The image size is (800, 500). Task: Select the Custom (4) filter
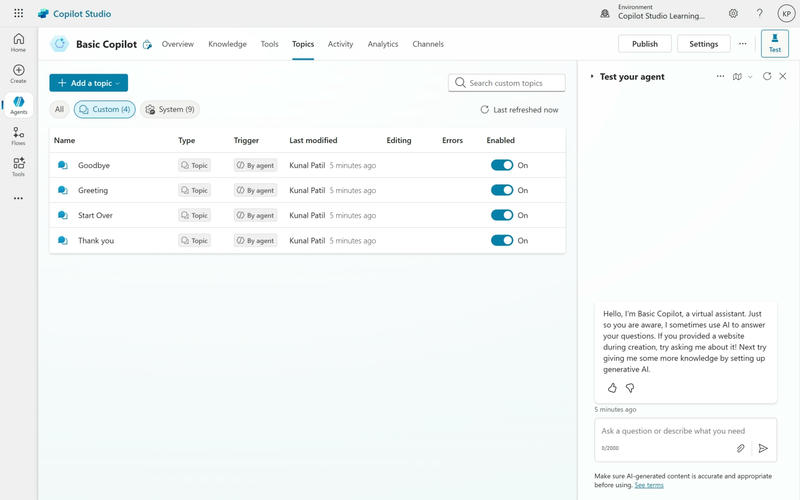105,109
